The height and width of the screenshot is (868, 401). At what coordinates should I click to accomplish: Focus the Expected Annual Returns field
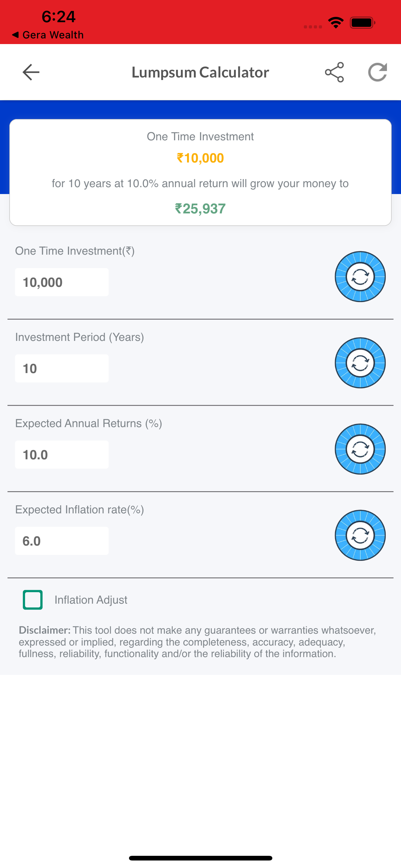pos(62,455)
